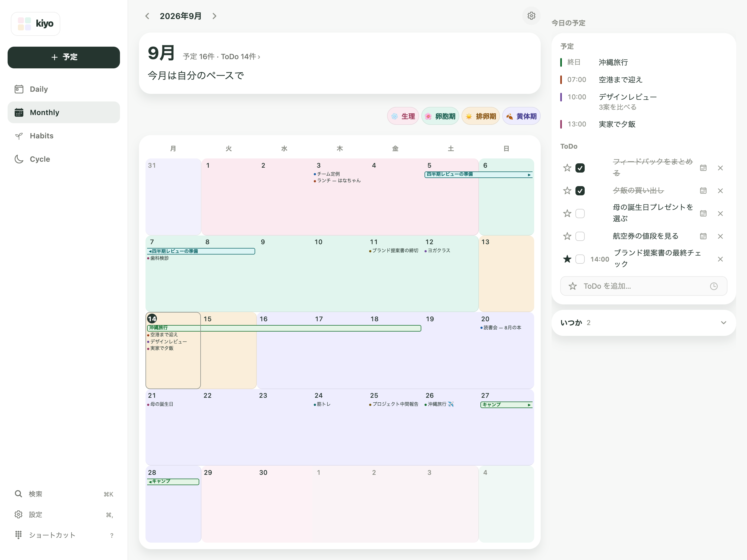Toggle the 黄体期 phase filter
747x560 pixels.
point(521,116)
